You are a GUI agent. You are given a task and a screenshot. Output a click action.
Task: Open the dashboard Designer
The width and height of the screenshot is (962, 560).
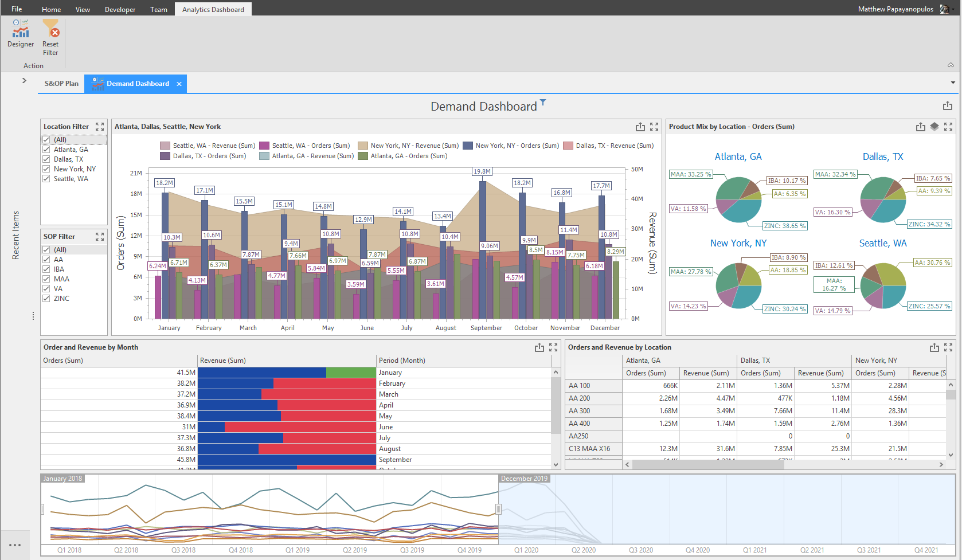21,33
